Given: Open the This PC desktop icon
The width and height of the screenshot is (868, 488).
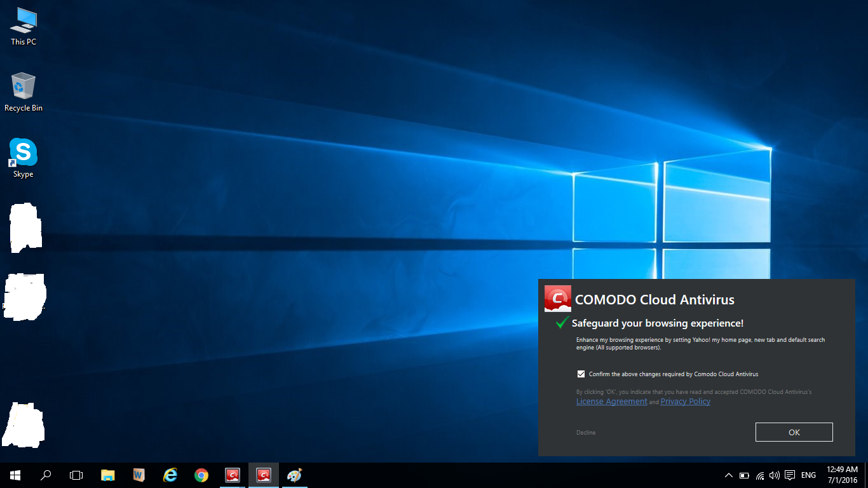Looking at the screenshot, I should (24, 26).
